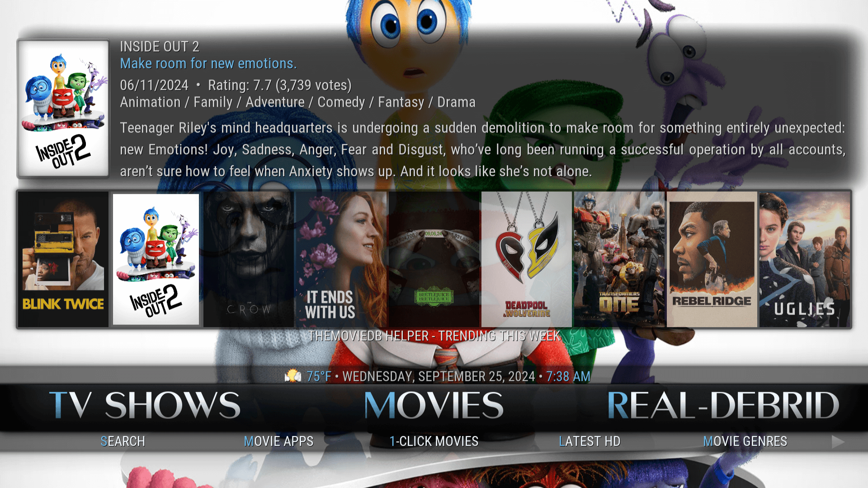The width and height of the screenshot is (868, 488).
Task: Click the submenu scroll-right arrow
Action: (x=838, y=442)
